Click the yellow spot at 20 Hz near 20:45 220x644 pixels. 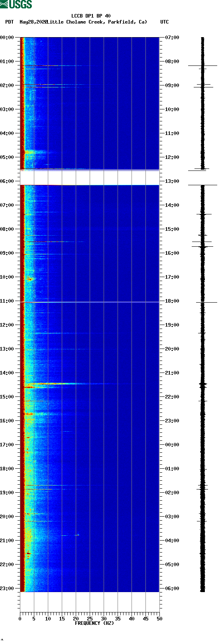coord(77,535)
